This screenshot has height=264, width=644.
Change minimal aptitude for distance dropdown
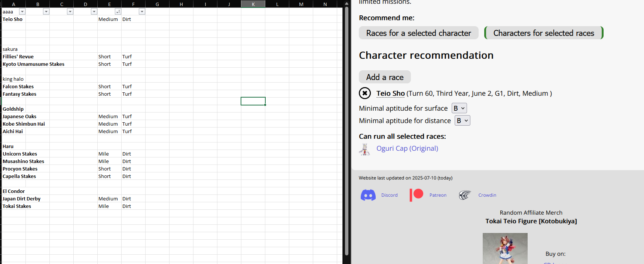pyautogui.click(x=462, y=120)
